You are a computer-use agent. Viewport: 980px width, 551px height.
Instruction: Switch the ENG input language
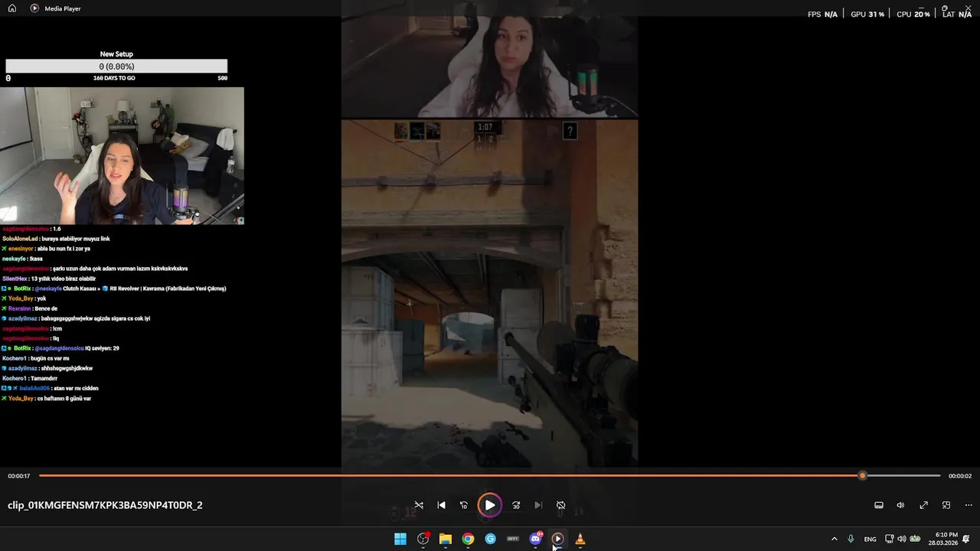click(870, 539)
